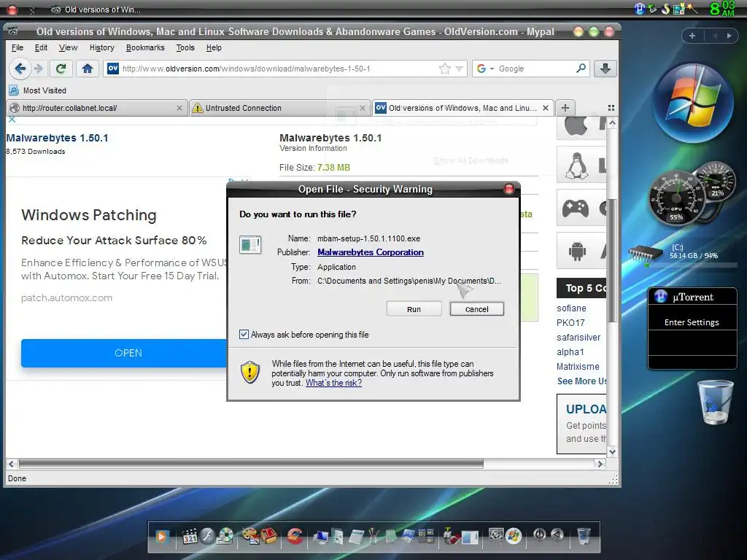Open a new tab with the plus button

point(565,108)
